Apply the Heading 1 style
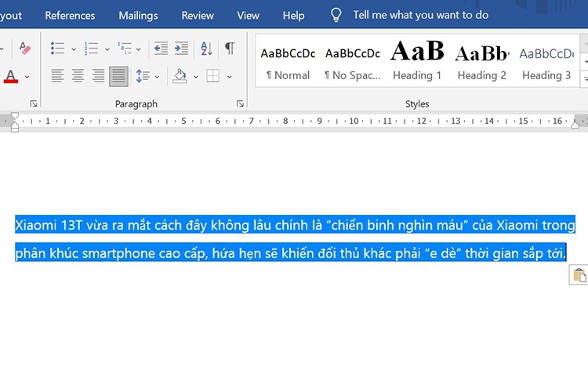The height and width of the screenshot is (392, 588). pos(417,61)
